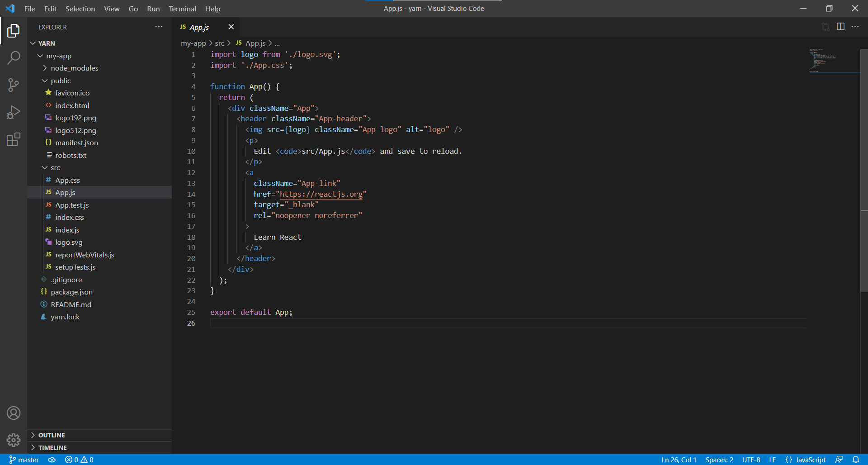Open the Source Control view
868x465 pixels.
14,85
